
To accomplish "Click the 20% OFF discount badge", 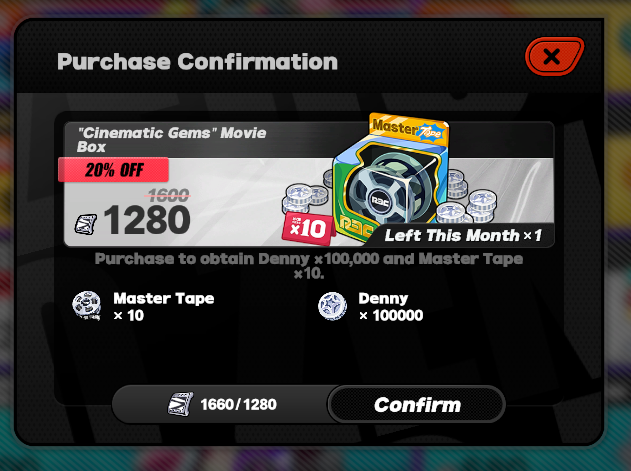I will (113, 169).
